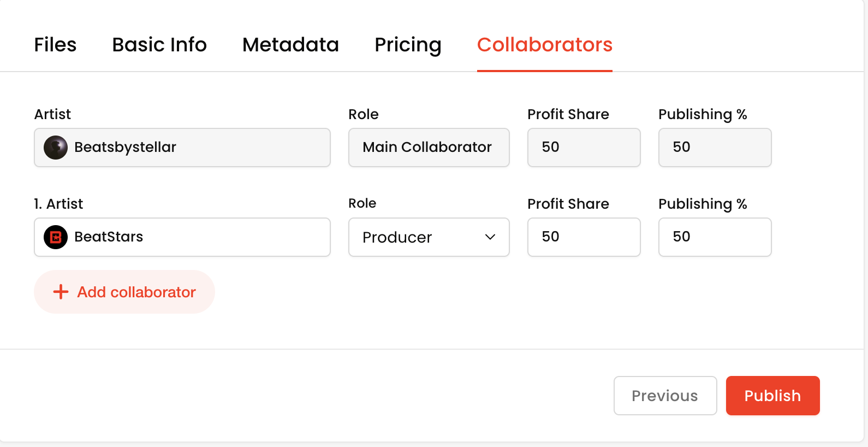Edit BeatStars Publishing % field
The width and height of the screenshot is (868, 447).
tap(715, 237)
